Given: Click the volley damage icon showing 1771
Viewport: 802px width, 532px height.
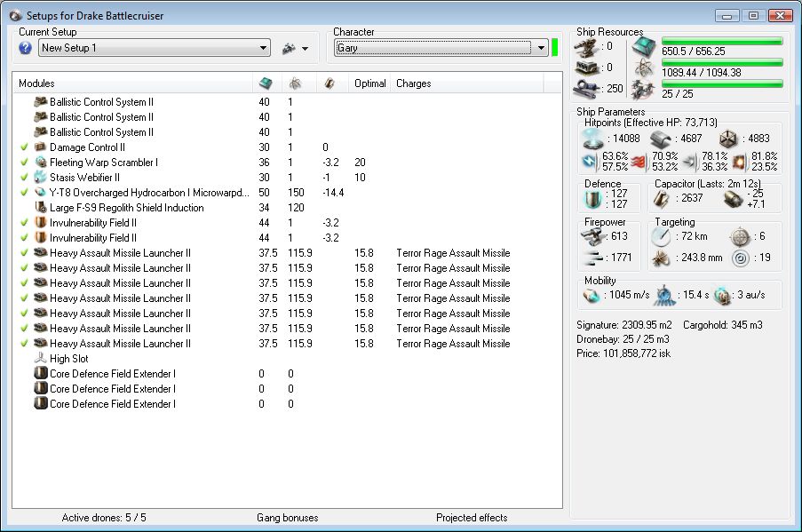Looking at the screenshot, I should pyautogui.click(x=593, y=258).
